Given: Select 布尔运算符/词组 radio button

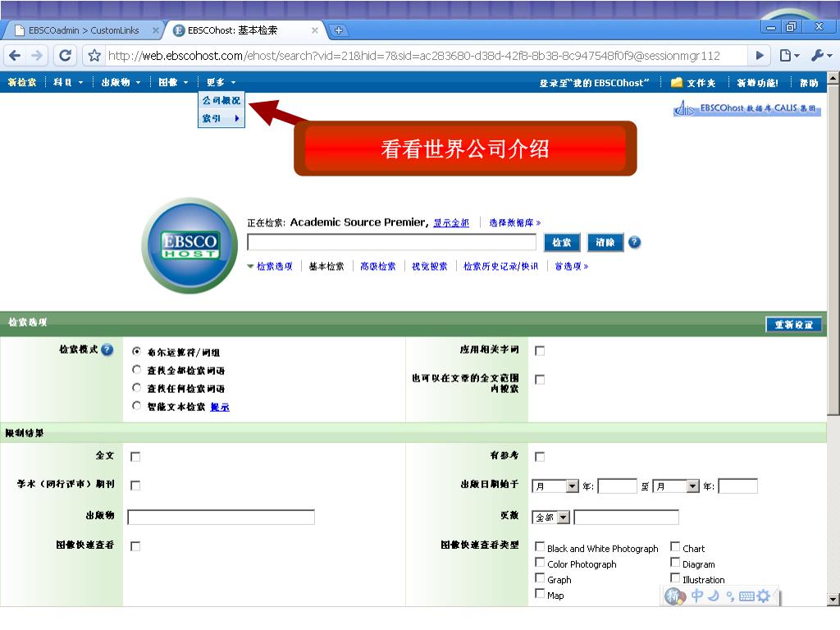Looking at the screenshot, I should 137,351.
